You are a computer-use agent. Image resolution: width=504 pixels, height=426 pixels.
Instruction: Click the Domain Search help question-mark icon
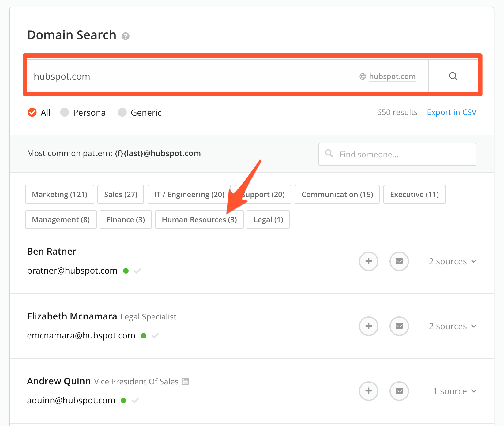coord(126,36)
